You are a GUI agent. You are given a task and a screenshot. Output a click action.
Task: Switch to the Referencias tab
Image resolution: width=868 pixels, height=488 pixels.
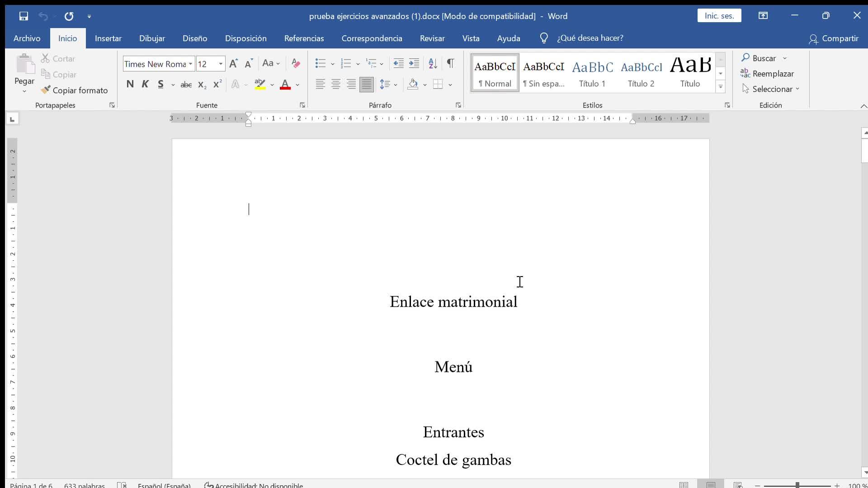tap(304, 38)
